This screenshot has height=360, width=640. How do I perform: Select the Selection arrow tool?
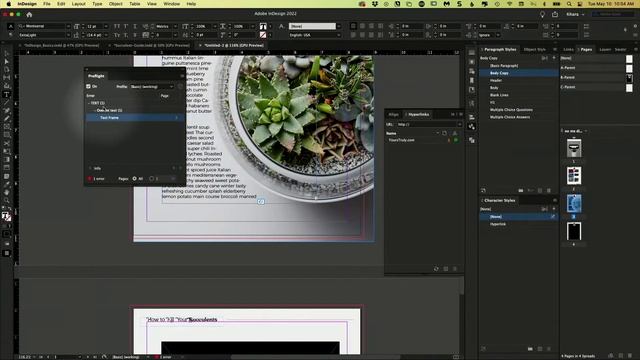coord(7,53)
